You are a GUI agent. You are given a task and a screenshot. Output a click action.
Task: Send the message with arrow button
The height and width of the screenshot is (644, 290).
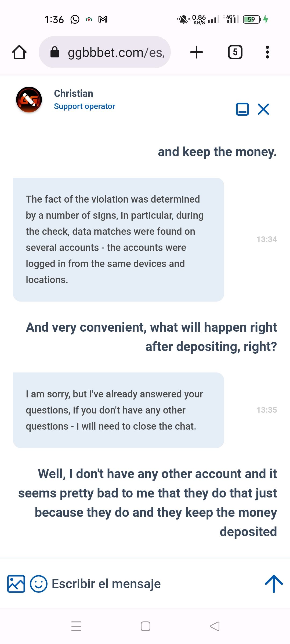point(274,584)
